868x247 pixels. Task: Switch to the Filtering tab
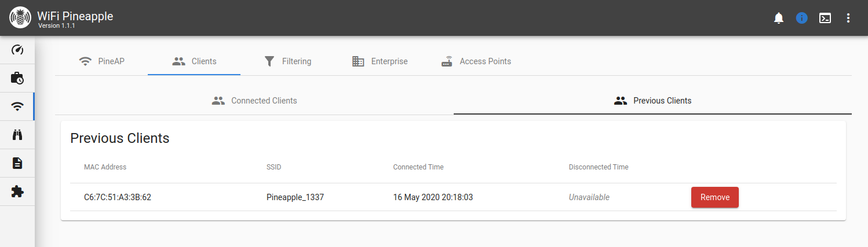pos(287,61)
